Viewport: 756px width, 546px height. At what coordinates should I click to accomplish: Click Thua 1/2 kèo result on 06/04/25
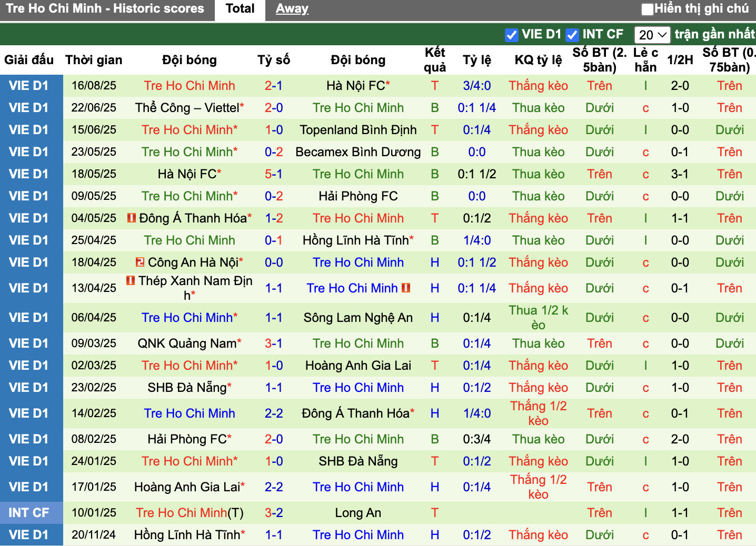[539, 318]
